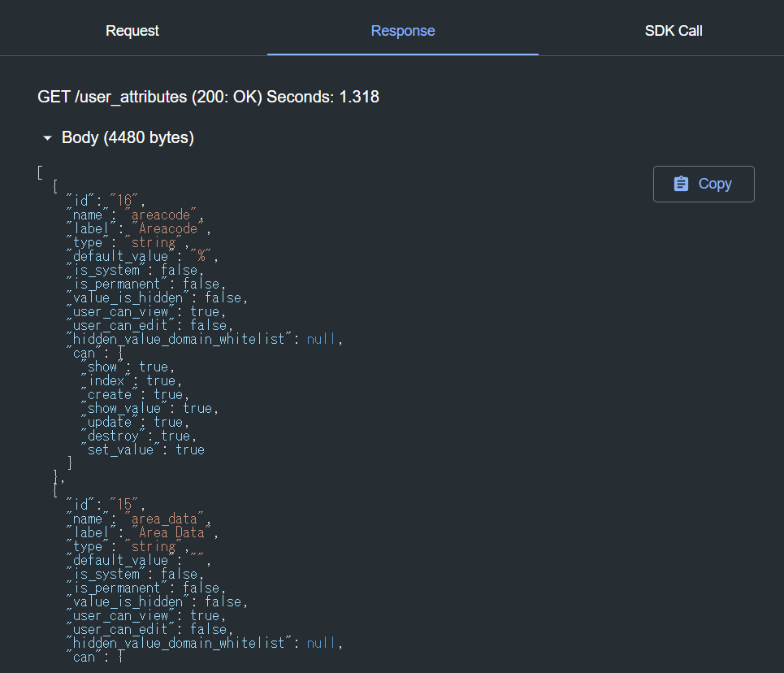
Task: Click the GET /user_attributes status heading
Action: (x=209, y=97)
